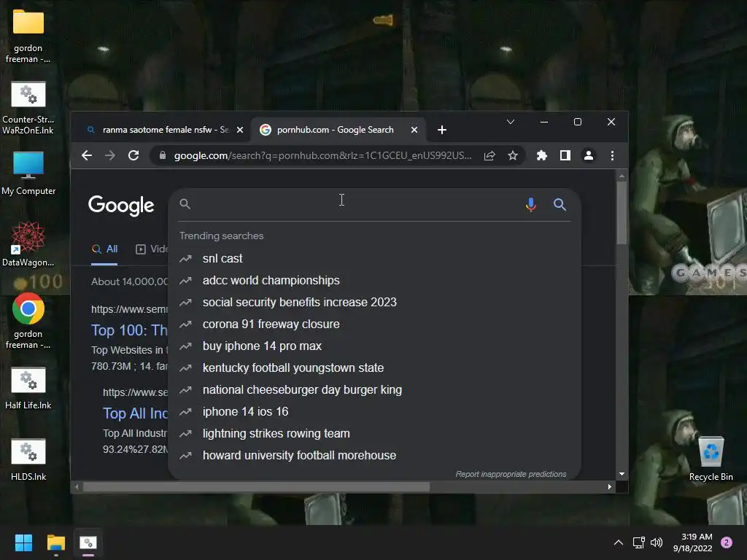747x560 pixels.
Task: Open the tab search chevron
Action: (x=510, y=122)
